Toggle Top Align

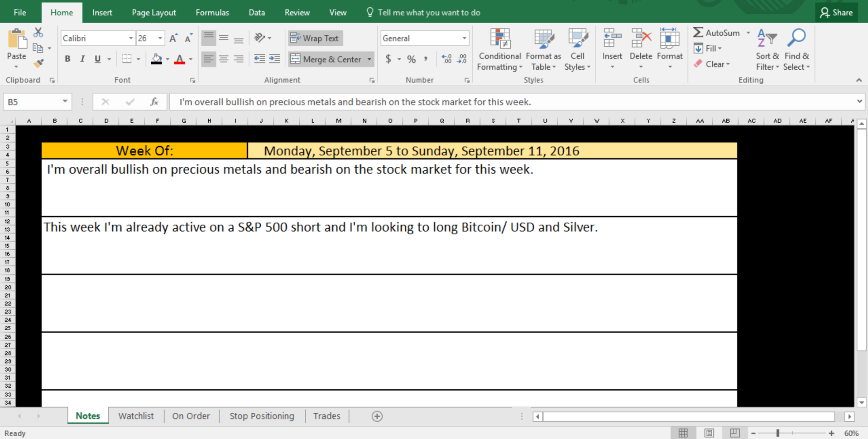pyautogui.click(x=209, y=38)
